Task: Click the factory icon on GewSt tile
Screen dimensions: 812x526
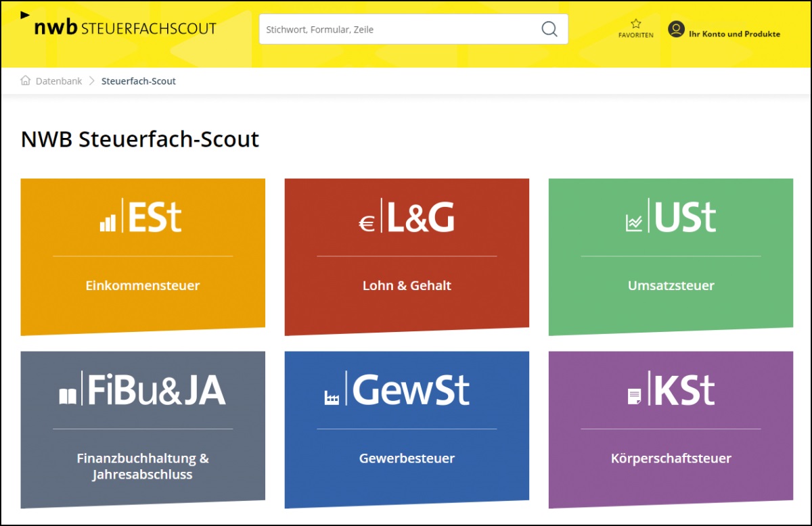Action: 332,398
